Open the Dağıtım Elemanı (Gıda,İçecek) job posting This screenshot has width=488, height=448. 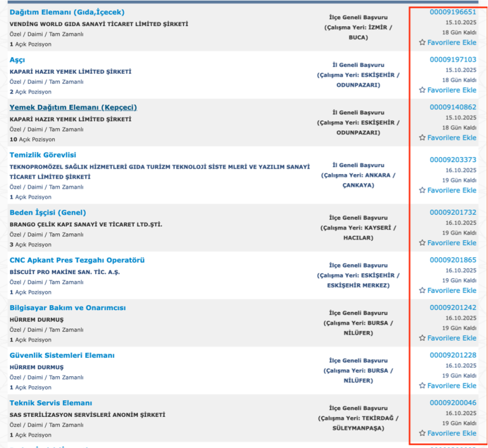67,12
